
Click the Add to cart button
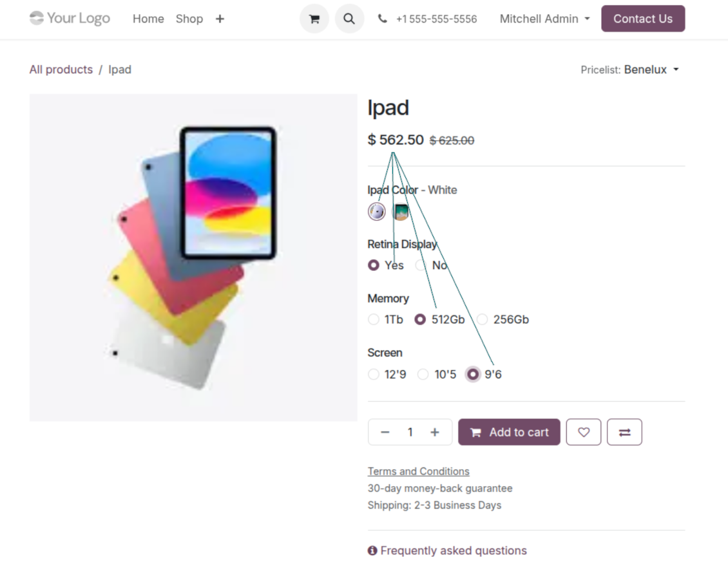(x=509, y=433)
